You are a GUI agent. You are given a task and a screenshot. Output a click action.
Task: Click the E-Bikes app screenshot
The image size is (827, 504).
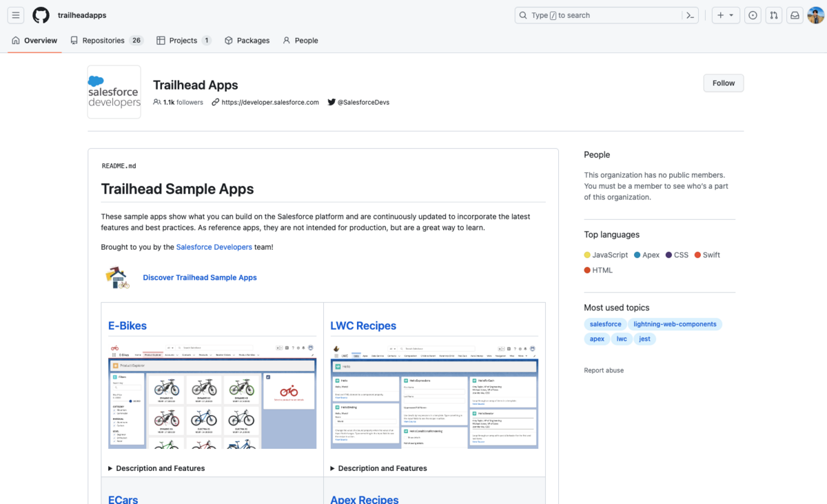point(212,396)
